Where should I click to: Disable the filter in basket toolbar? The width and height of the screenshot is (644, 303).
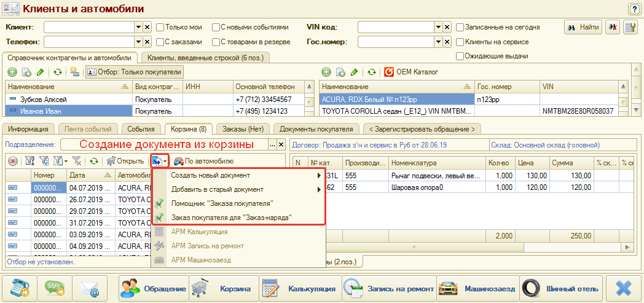pyautogui.click(x=76, y=162)
